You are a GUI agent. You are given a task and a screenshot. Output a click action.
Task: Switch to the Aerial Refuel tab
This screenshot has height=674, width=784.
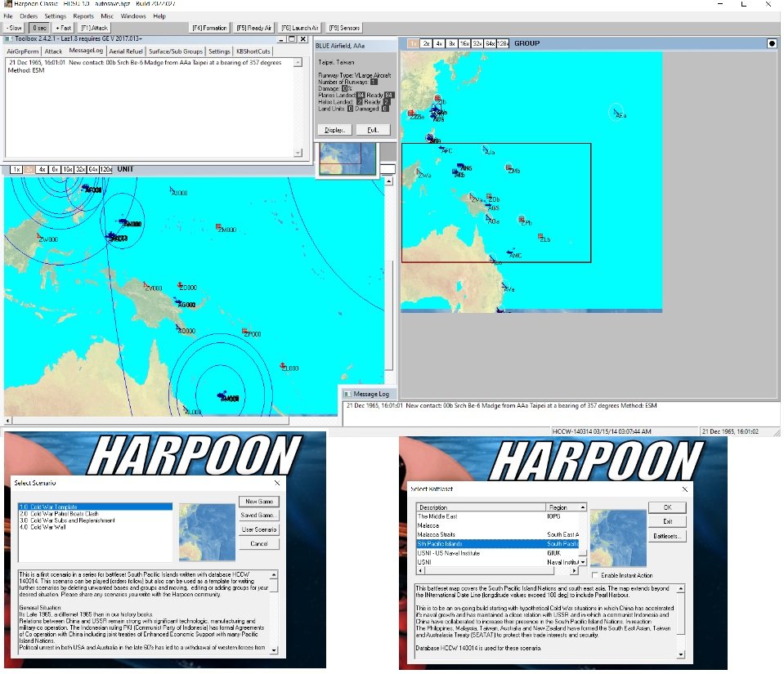128,51
